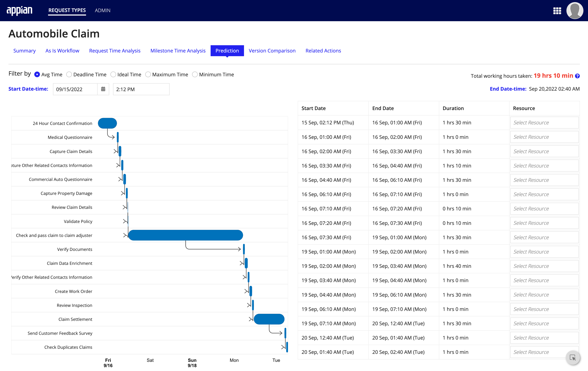Open Select Resource in 16 Sep 02:00 AM row
The height and width of the screenshot is (371, 588).
point(544,151)
